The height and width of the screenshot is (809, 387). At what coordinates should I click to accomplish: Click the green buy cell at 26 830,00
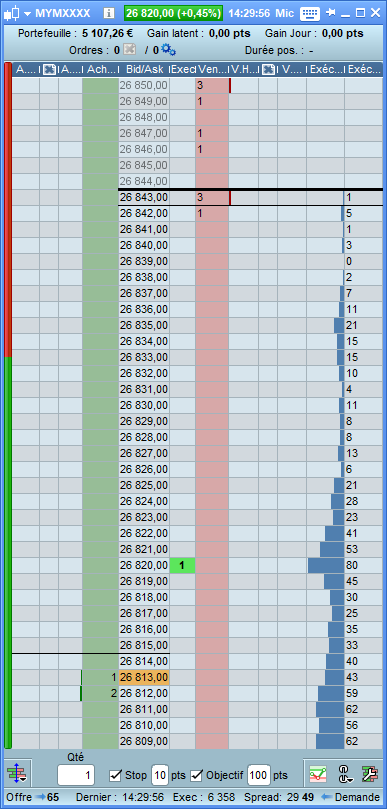101,405
